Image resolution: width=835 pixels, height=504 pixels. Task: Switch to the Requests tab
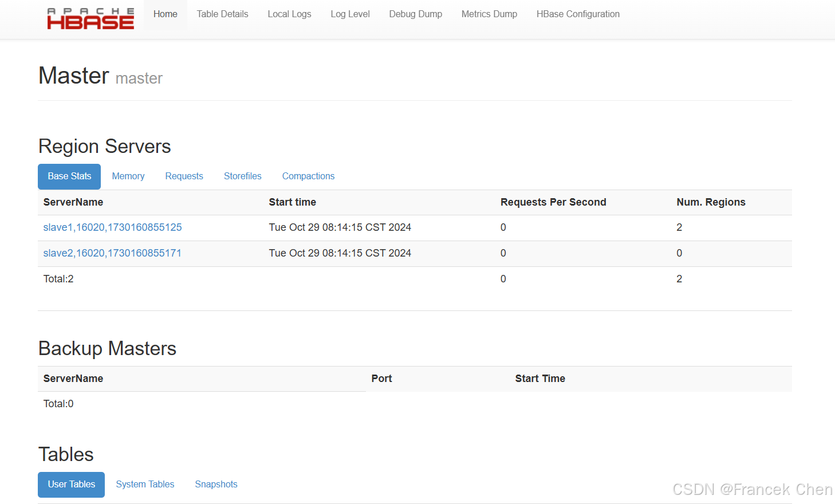[x=184, y=176]
